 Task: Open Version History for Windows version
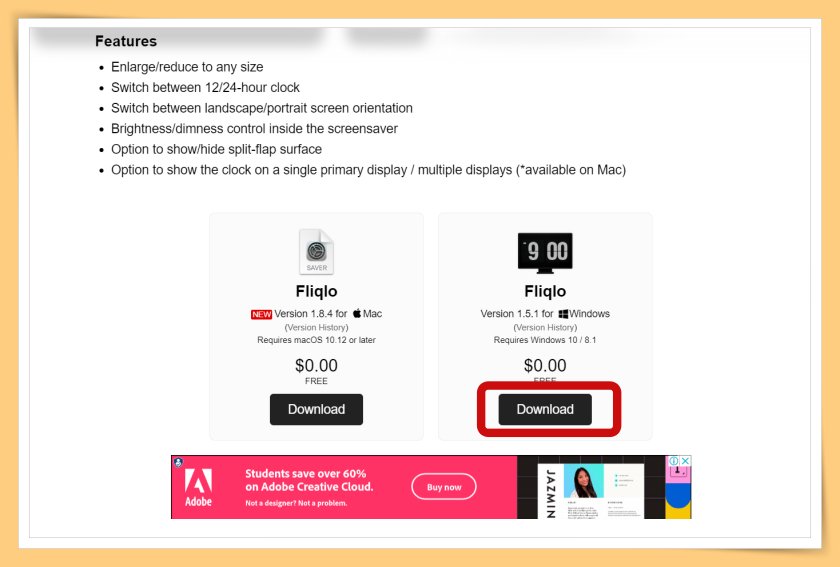pyautogui.click(x=545, y=327)
